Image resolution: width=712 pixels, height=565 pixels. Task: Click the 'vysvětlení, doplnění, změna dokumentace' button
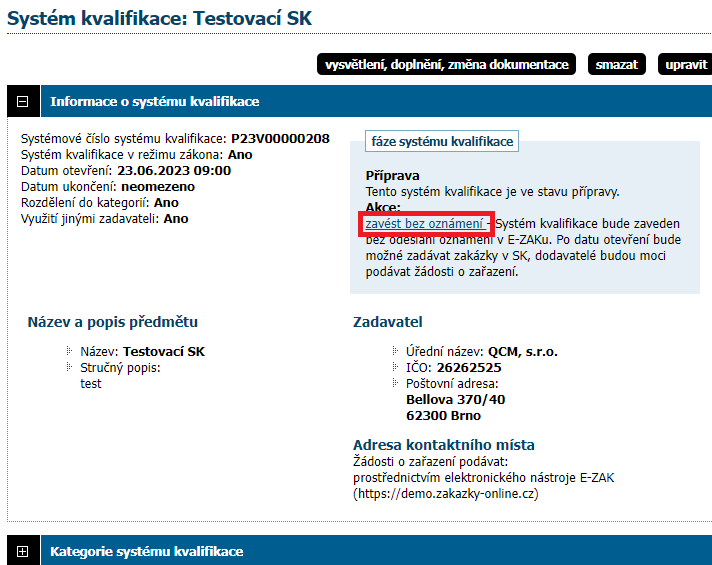pos(446,65)
